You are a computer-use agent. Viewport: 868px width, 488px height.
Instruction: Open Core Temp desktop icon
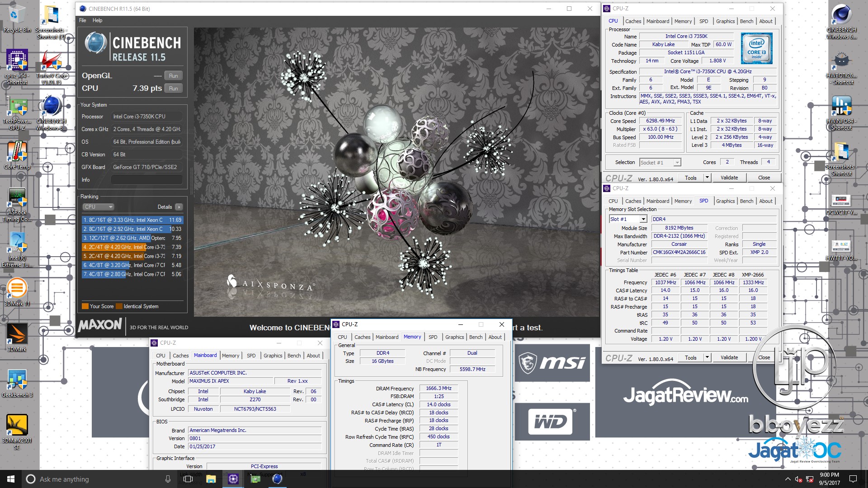click(17, 156)
